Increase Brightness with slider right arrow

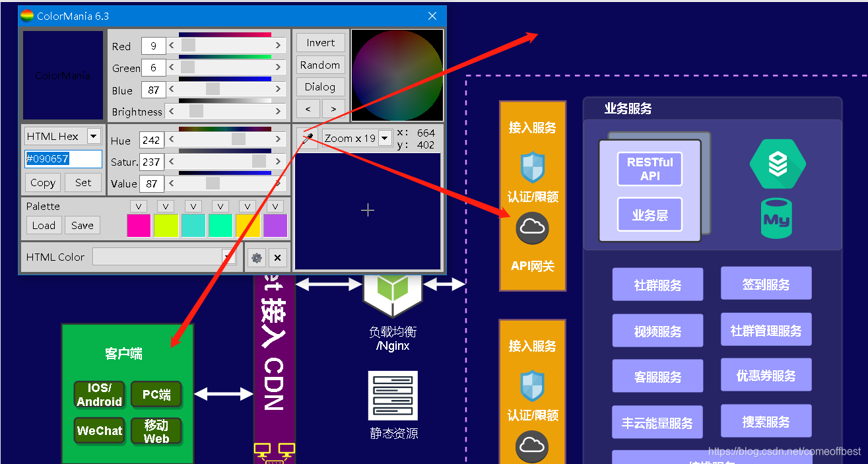click(x=279, y=111)
